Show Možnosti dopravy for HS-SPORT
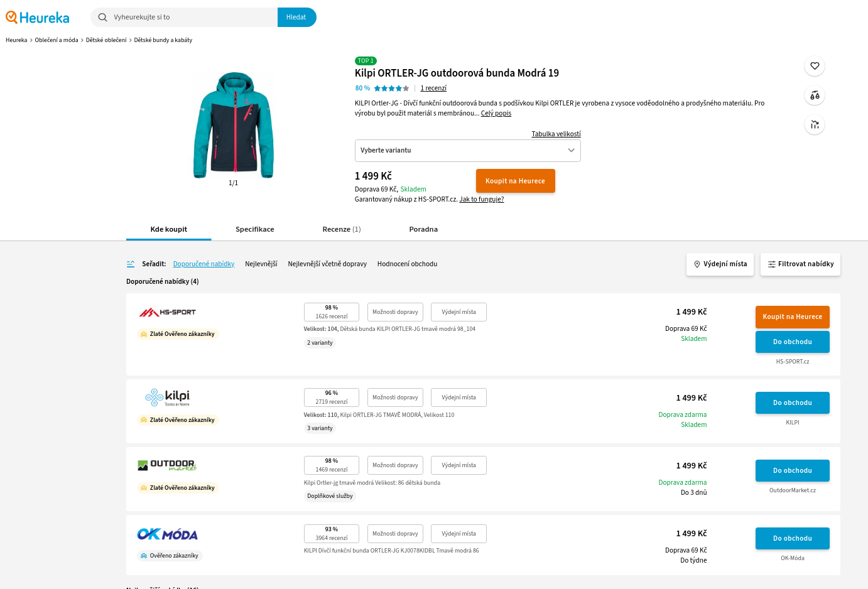868x589 pixels. tap(395, 312)
